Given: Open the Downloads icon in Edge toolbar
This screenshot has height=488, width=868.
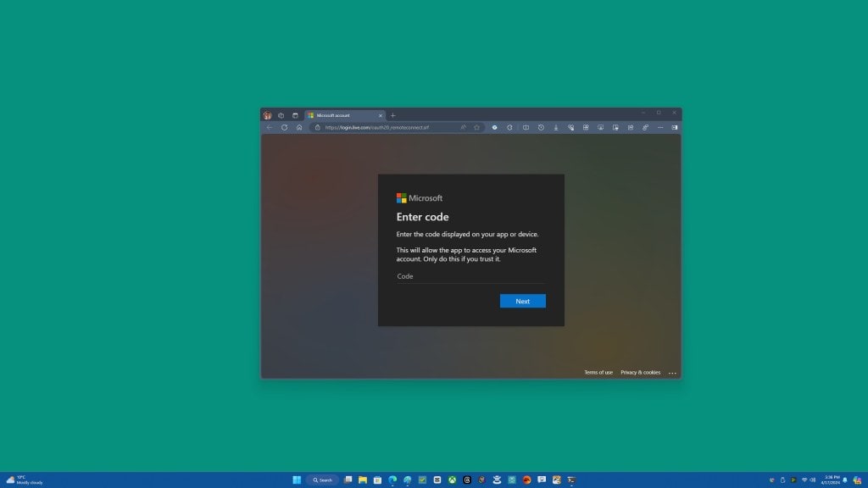Looking at the screenshot, I should tap(556, 128).
